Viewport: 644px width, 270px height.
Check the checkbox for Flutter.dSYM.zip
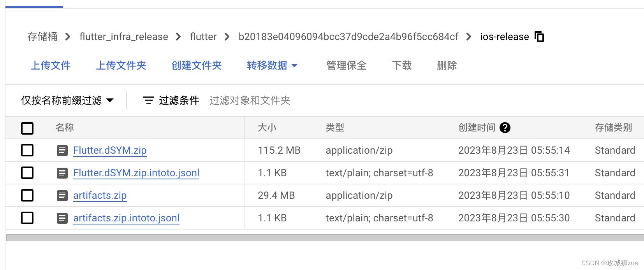(x=27, y=150)
